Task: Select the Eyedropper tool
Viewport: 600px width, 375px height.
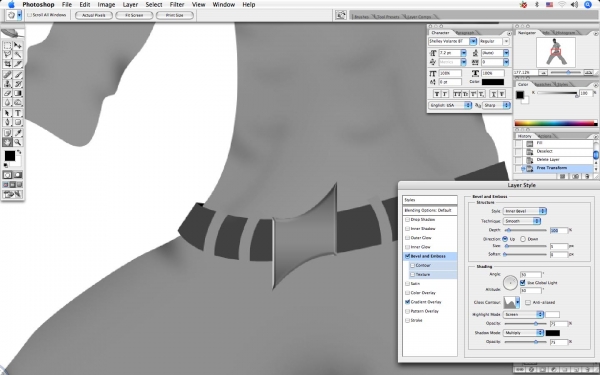Action: point(18,133)
